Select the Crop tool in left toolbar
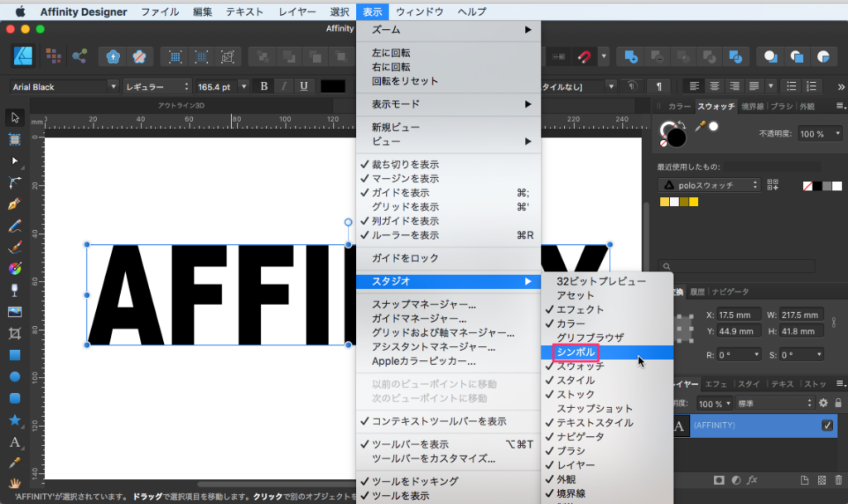 pos(14,333)
